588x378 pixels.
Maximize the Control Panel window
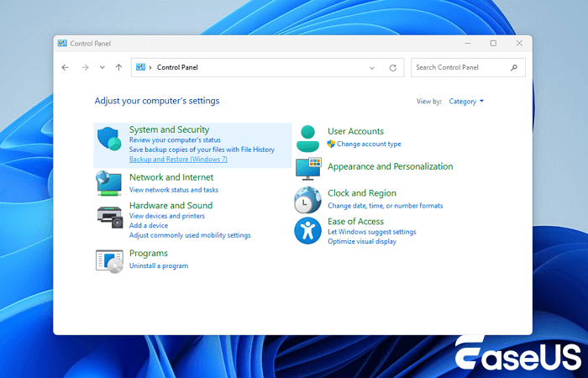click(494, 44)
